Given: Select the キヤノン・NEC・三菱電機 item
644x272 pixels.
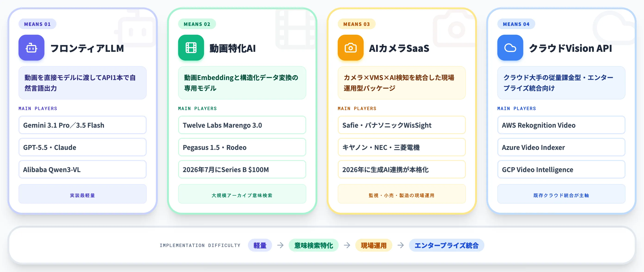Looking at the screenshot, I should pos(402,147).
